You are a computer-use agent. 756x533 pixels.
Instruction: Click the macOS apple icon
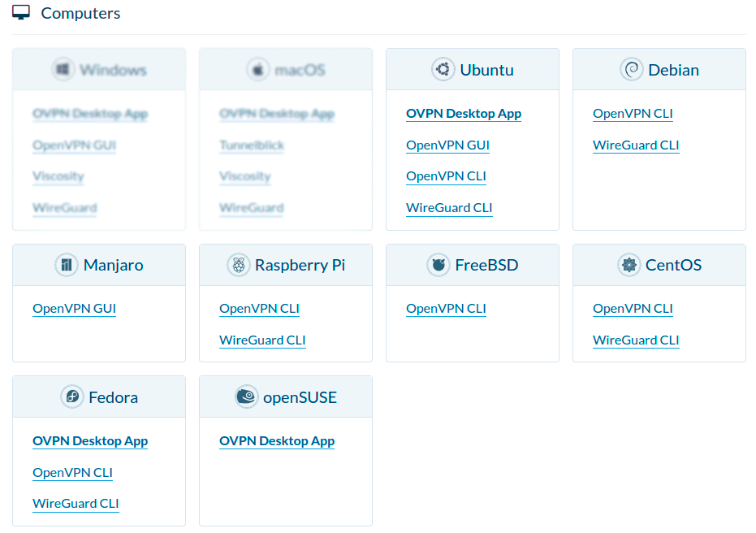pyautogui.click(x=258, y=69)
